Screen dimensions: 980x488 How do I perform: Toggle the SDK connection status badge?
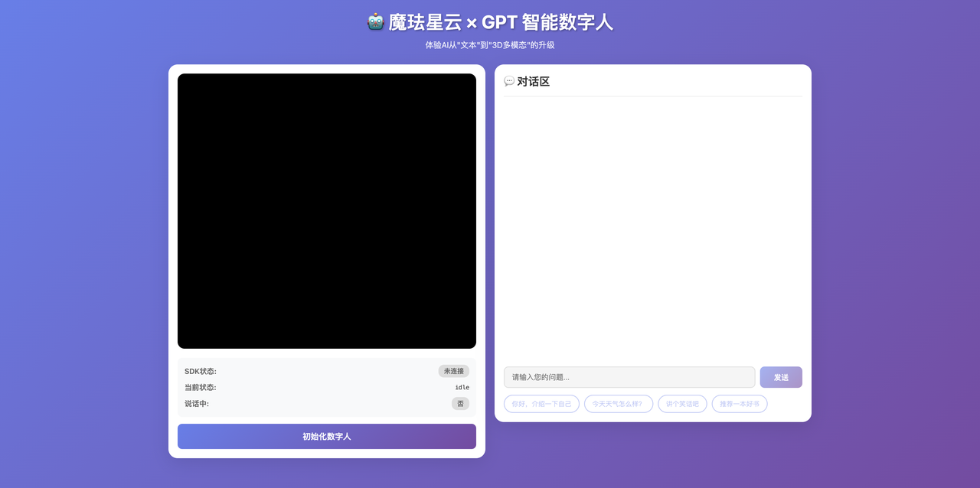[x=453, y=370]
